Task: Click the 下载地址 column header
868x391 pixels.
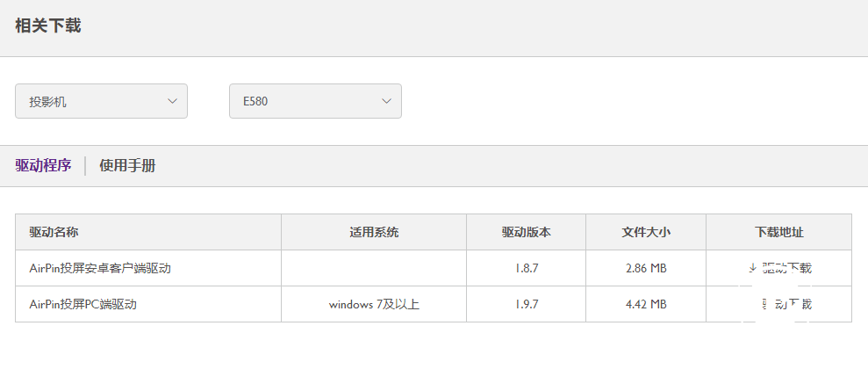Action: tap(778, 232)
